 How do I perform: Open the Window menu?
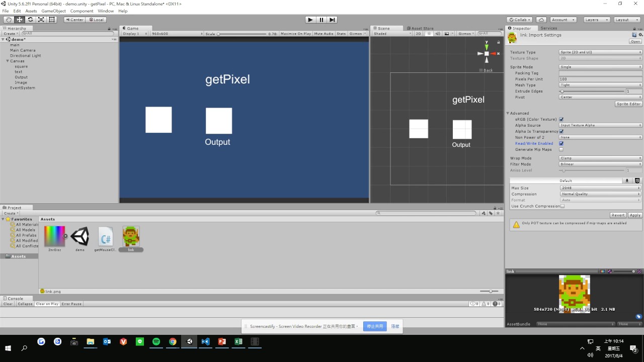106,11
